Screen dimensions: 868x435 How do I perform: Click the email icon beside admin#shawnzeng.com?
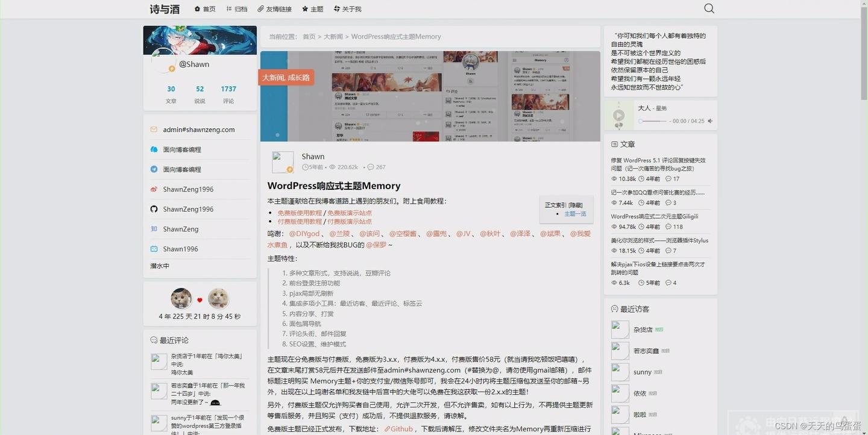(x=154, y=129)
